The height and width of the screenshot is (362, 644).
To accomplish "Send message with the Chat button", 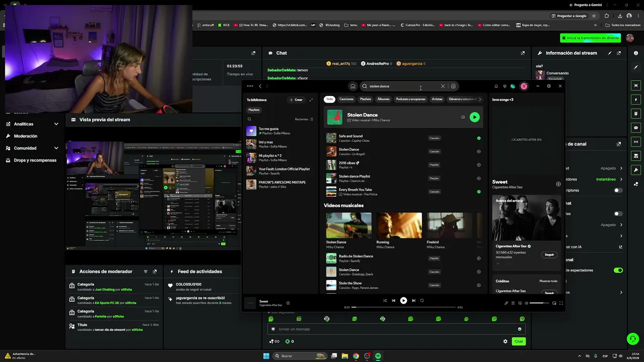I will (519, 341).
